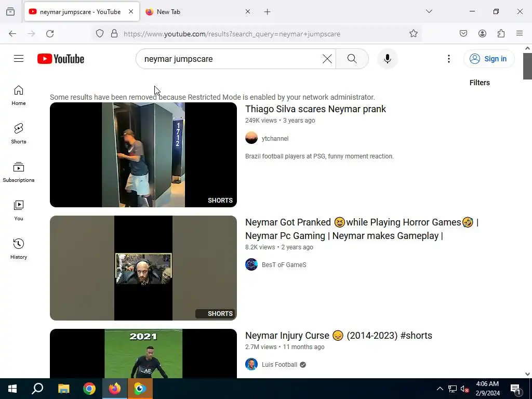Sign in to YouTube
The width and height of the screenshot is (532, 399).
point(489,59)
